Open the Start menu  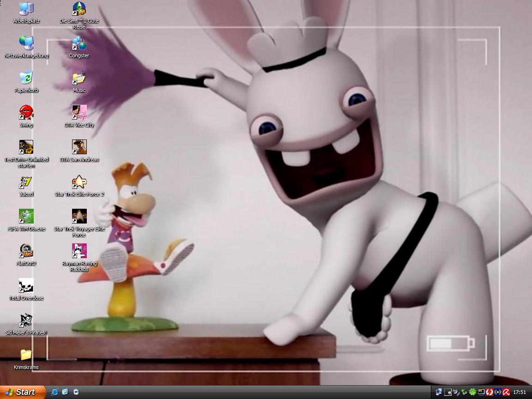[22, 392]
